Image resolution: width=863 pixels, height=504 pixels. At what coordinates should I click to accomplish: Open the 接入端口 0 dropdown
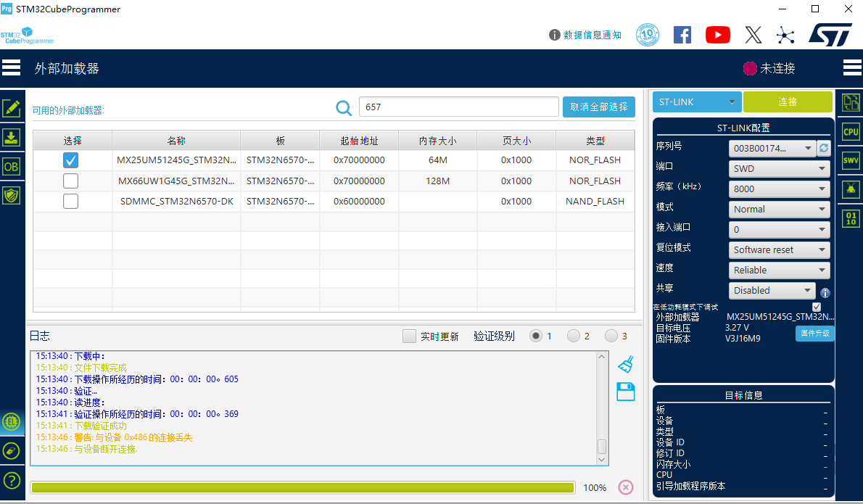(x=779, y=229)
